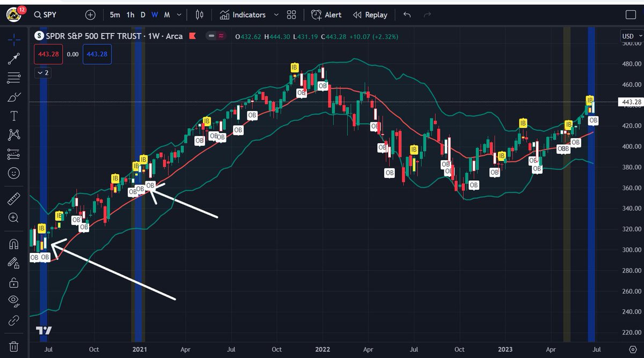Click the redo arrow
Screen dimensions: 644x358
(x=428, y=15)
